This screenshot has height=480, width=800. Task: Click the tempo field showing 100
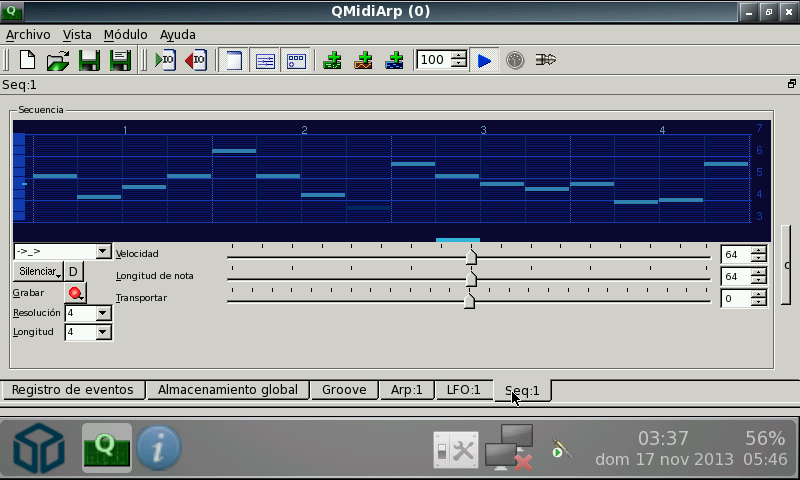pyautogui.click(x=433, y=60)
